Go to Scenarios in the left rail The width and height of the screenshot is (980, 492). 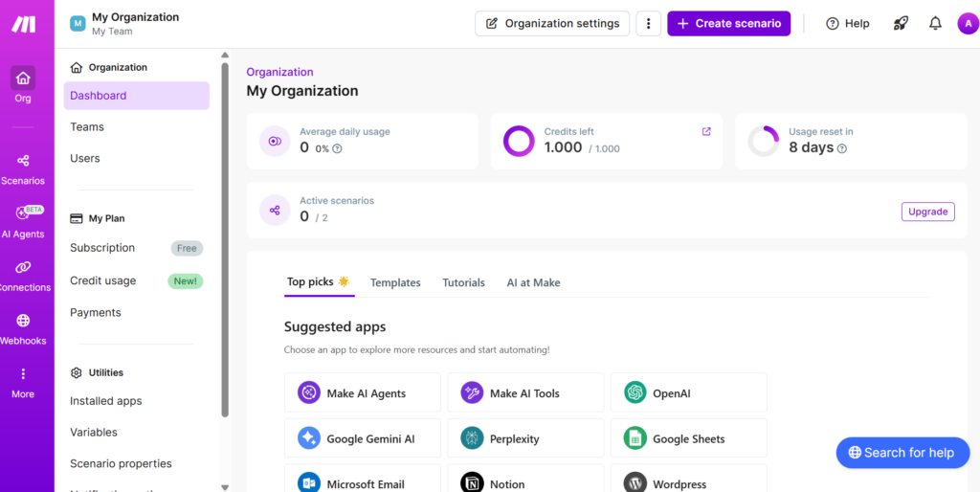(23, 170)
